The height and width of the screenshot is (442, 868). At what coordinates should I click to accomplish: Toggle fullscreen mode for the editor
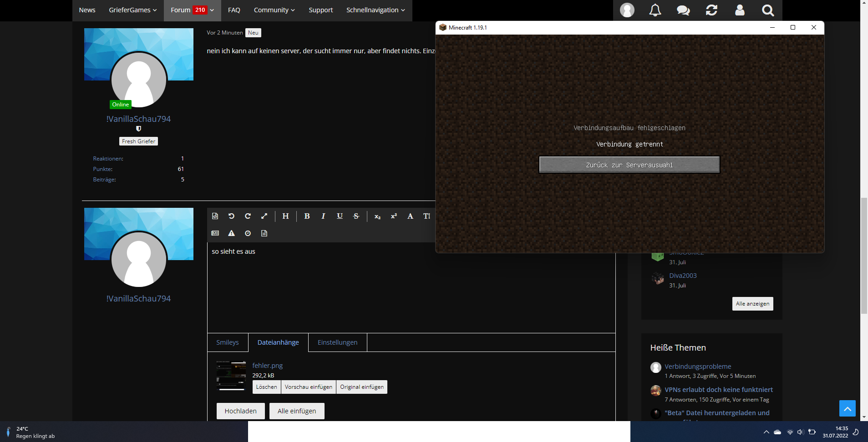click(x=264, y=216)
